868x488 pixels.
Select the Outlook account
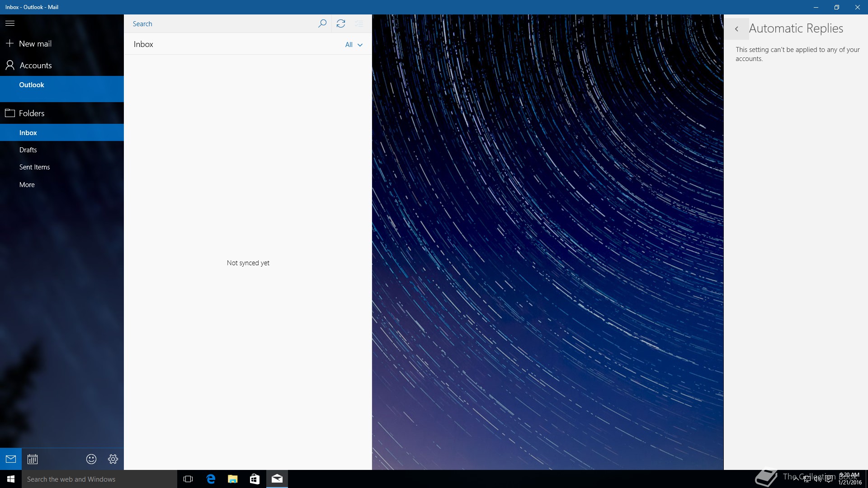32,85
